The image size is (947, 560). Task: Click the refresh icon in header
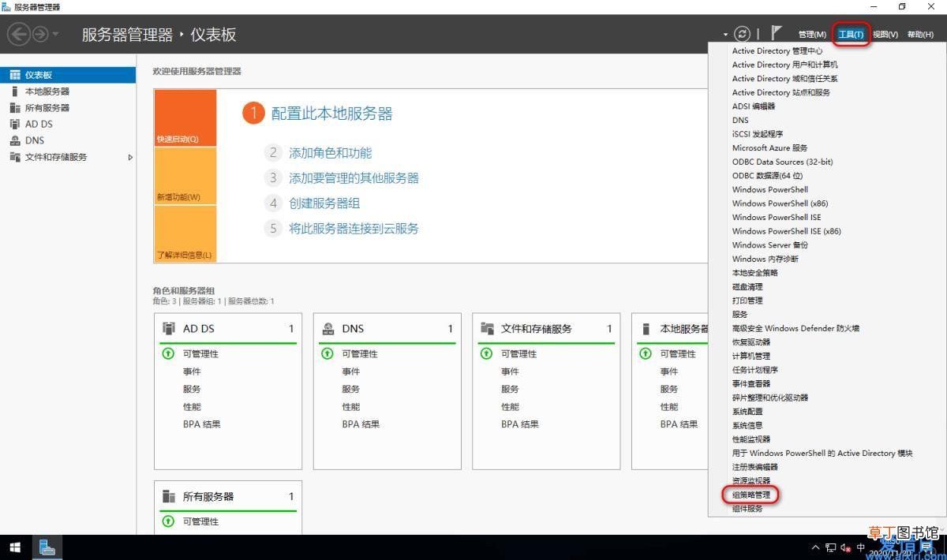pos(742,34)
